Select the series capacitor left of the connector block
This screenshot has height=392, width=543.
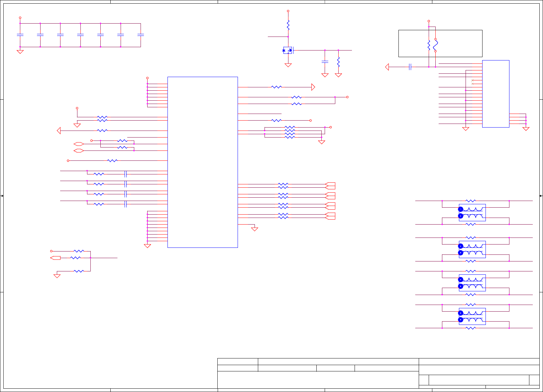tap(410, 67)
